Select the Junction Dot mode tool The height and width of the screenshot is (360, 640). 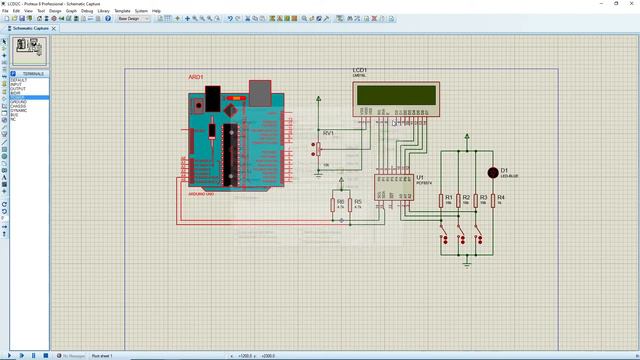click(4, 56)
